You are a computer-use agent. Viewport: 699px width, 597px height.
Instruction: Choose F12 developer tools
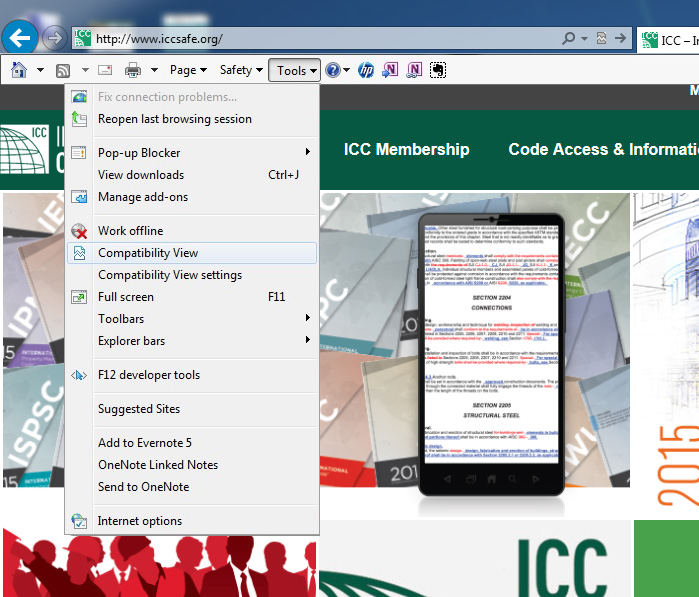click(x=149, y=375)
